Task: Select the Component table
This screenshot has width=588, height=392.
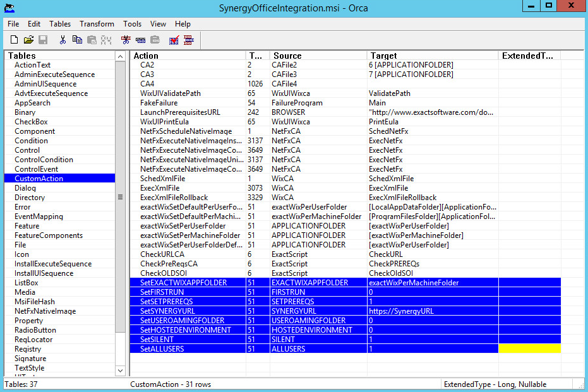Action: [x=35, y=131]
